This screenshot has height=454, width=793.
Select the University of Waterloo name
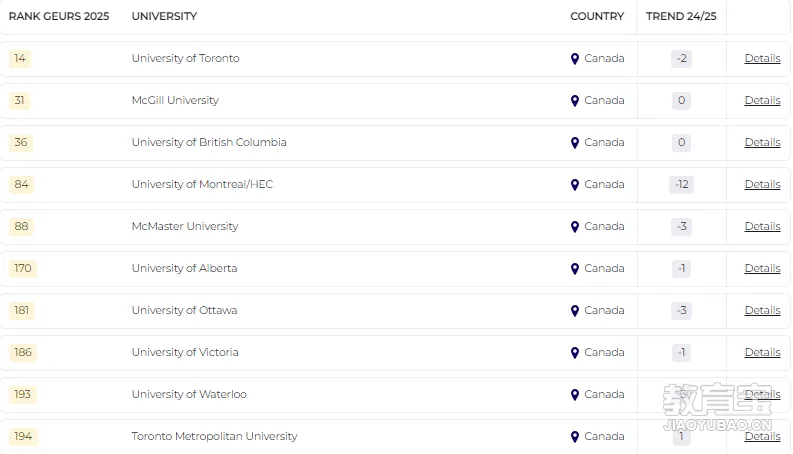(189, 394)
